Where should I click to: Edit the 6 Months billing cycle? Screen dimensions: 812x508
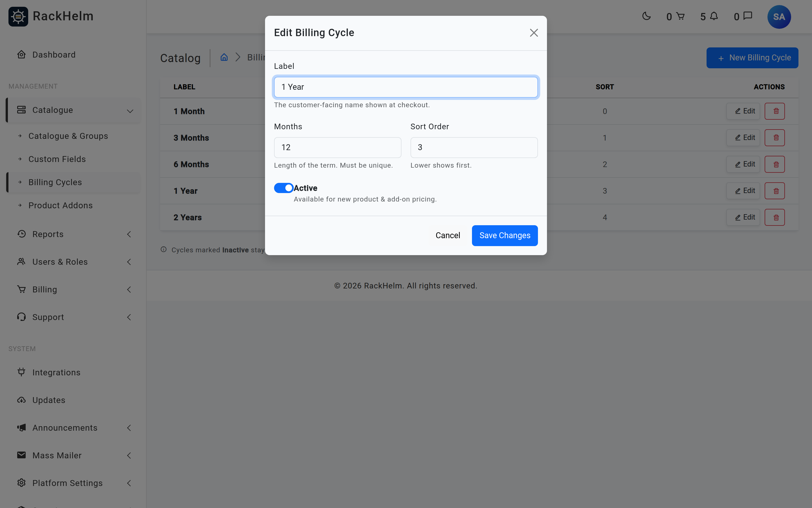click(743, 164)
